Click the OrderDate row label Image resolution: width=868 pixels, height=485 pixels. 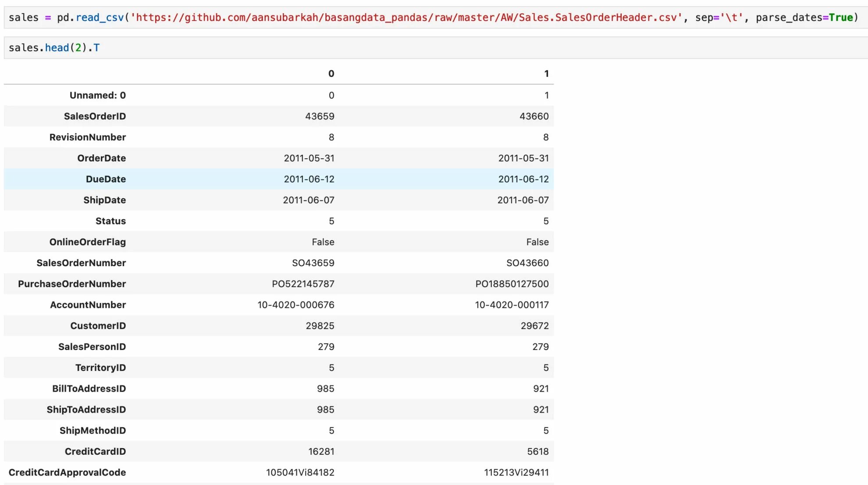point(101,158)
